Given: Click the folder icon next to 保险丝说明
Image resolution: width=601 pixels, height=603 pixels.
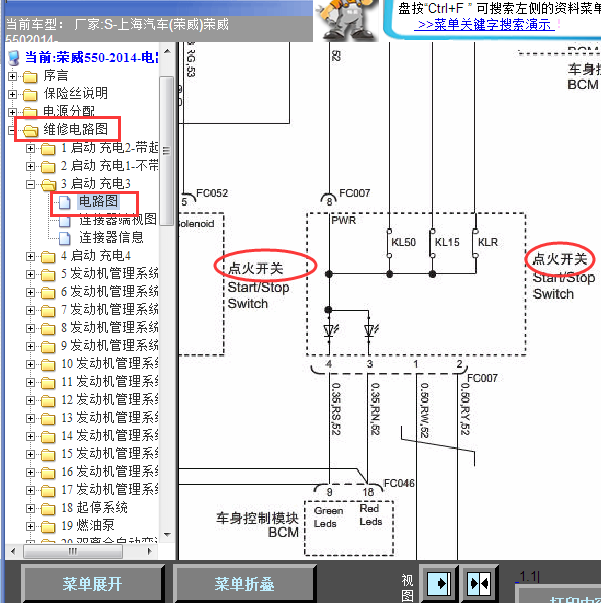Looking at the screenshot, I should click(30, 94).
